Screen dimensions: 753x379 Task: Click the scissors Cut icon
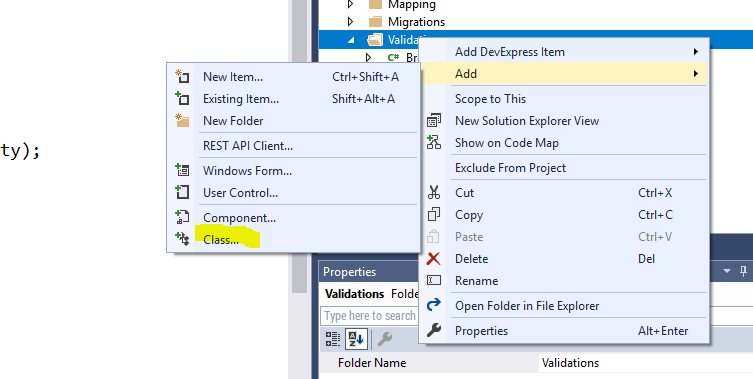pyautogui.click(x=434, y=193)
